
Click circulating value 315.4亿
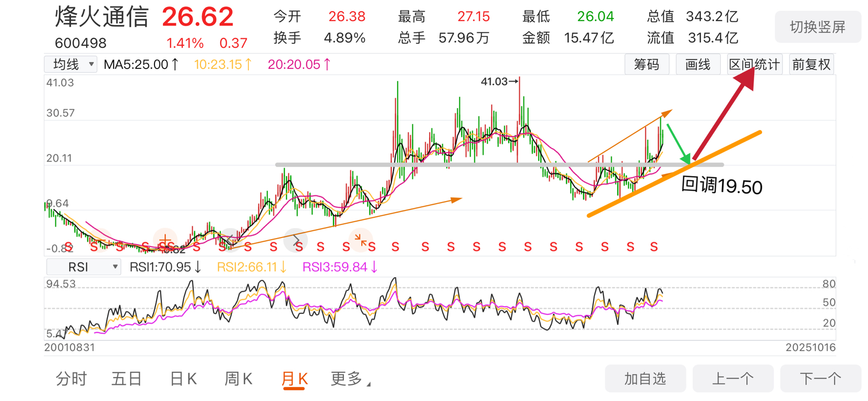(x=713, y=38)
